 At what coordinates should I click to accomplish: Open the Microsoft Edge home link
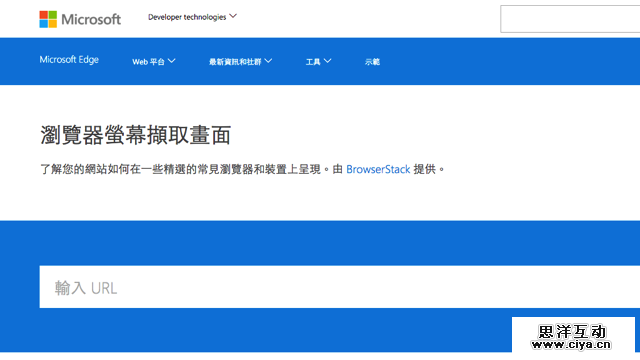click(69, 60)
